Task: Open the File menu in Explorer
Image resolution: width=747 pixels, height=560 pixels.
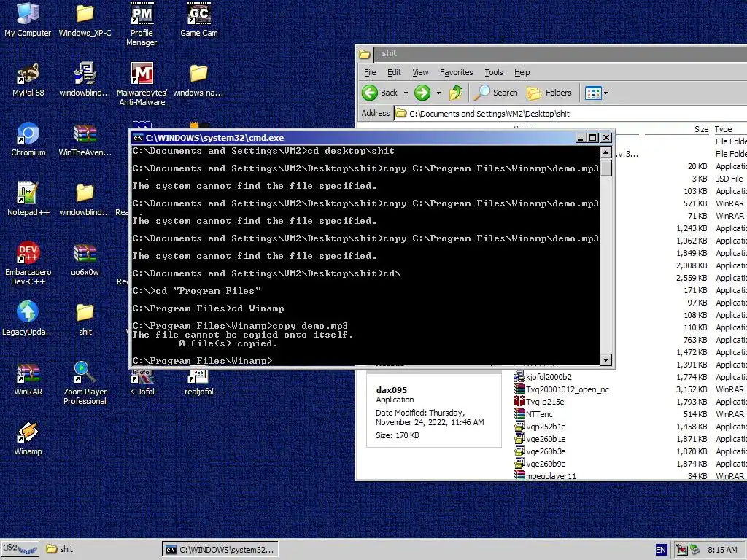Action: click(370, 72)
